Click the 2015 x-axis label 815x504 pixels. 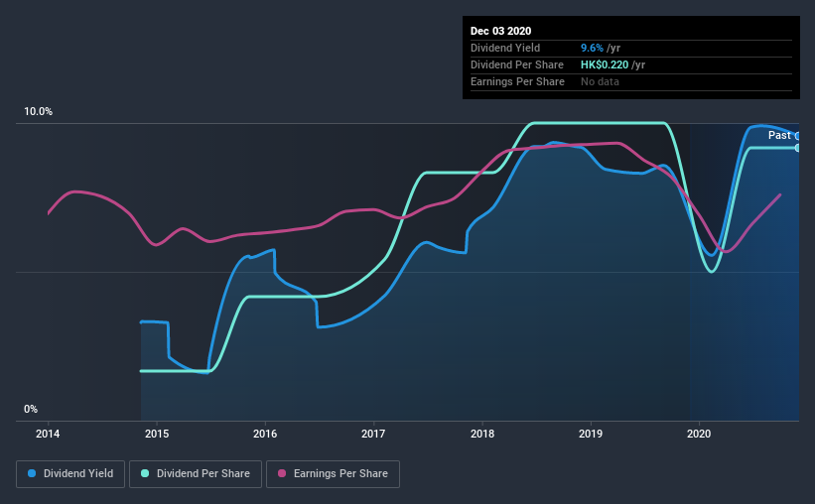click(157, 434)
